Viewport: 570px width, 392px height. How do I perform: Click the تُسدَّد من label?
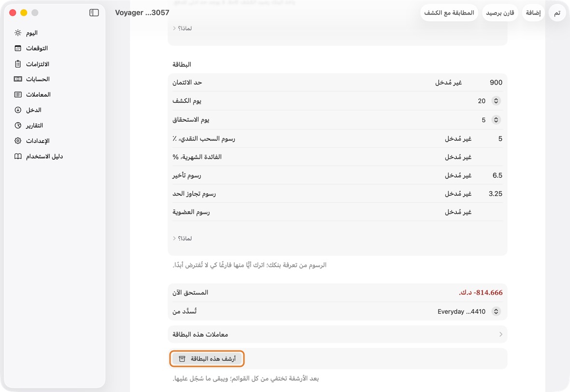point(185,311)
